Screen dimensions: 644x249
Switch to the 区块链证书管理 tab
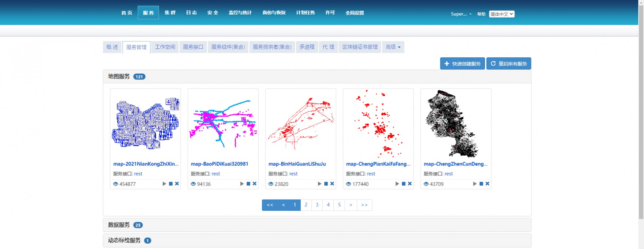pyautogui.click(x=360, y=47)
